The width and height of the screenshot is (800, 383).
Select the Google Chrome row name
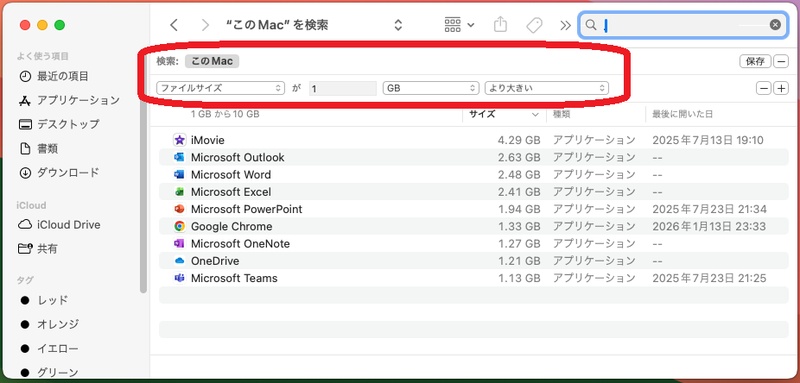click(x=232, y=227)
